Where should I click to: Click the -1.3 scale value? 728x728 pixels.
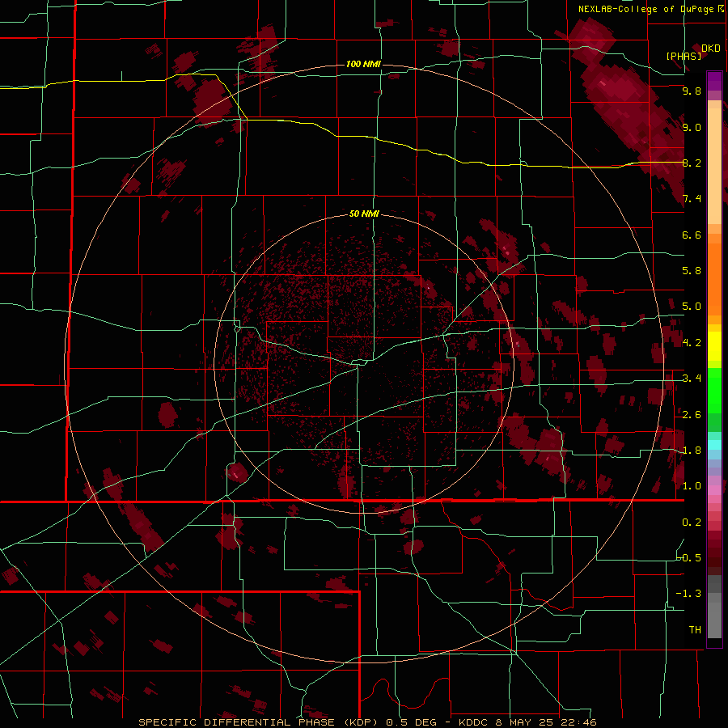689,594
